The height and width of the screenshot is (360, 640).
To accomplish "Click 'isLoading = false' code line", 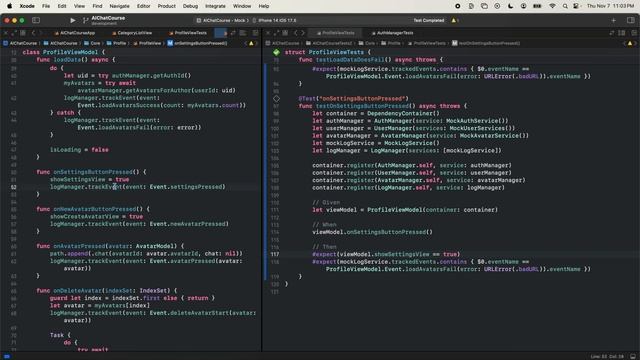I will tap(79, 150).
